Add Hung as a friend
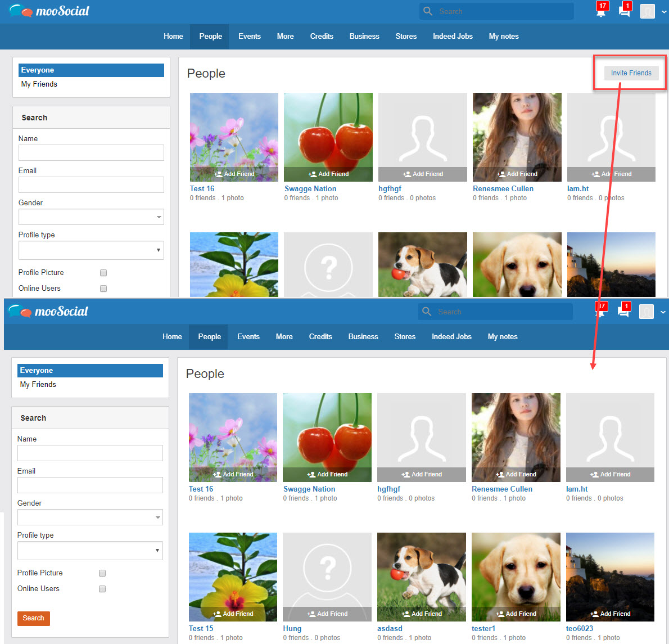 tap(328, 614)
